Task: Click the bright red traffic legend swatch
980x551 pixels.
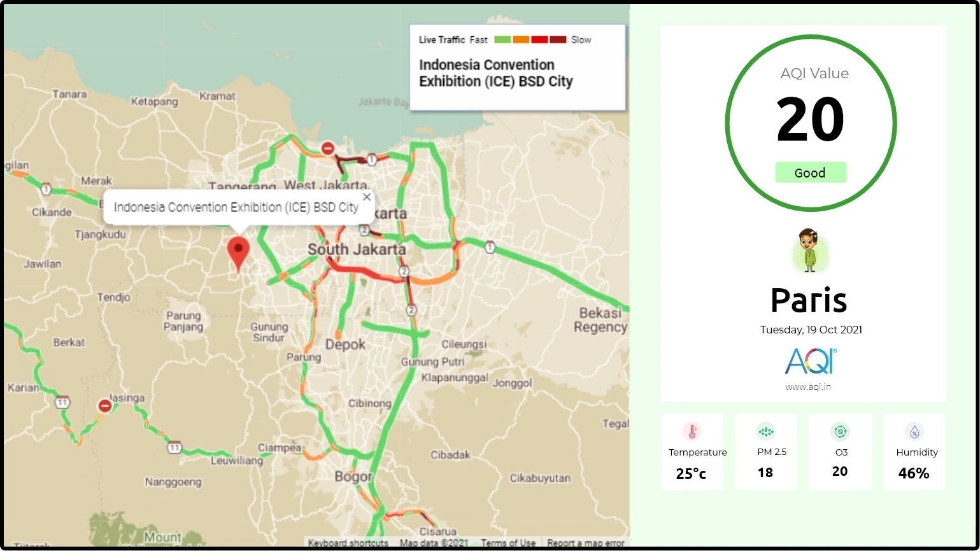Action: click(539, 39)
